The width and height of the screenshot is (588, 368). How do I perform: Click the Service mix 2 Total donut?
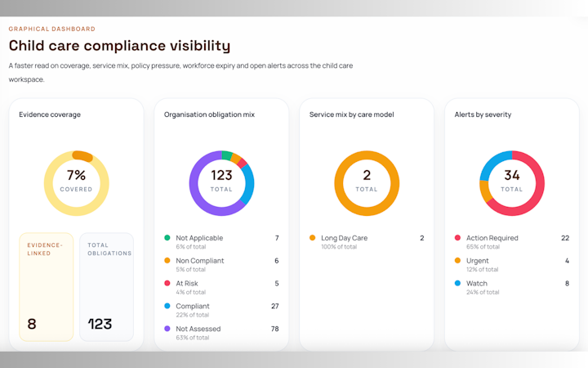coord(367,183)
